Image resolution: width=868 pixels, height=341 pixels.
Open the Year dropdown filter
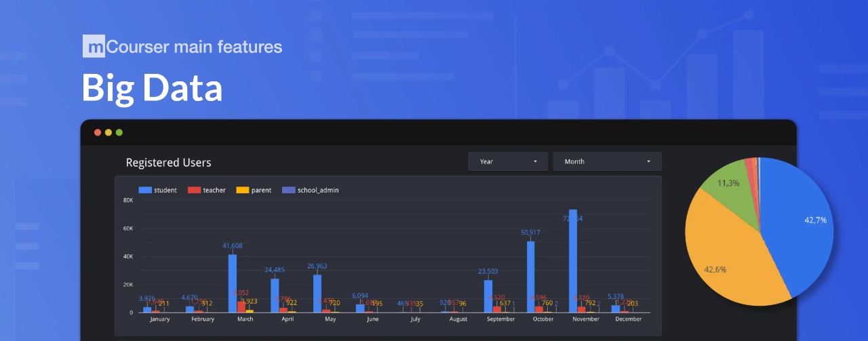[x=508, y=161]
